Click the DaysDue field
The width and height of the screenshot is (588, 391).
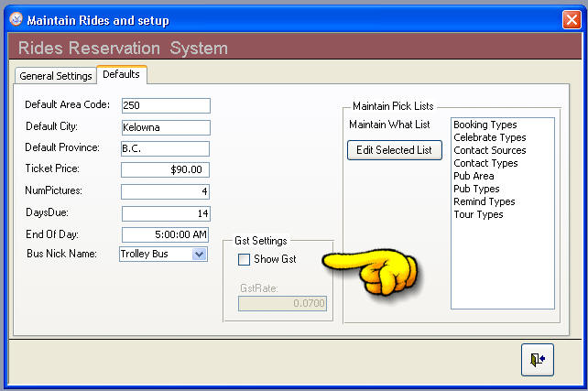(165, 213)
